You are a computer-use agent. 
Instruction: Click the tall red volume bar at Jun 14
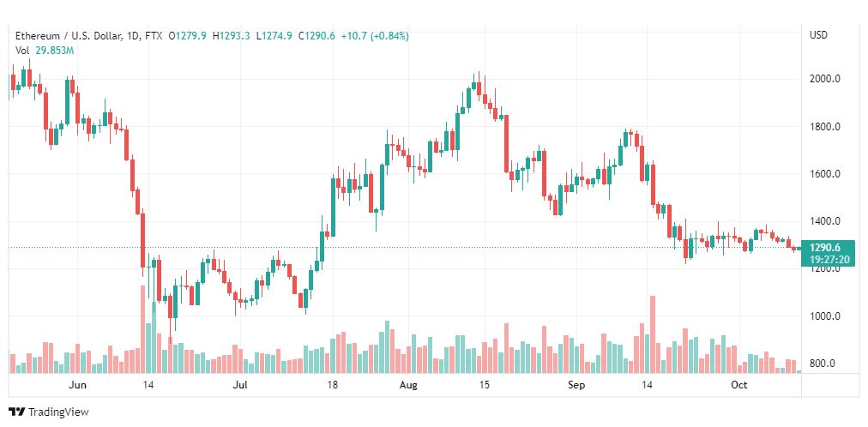[x=143, y=329]
